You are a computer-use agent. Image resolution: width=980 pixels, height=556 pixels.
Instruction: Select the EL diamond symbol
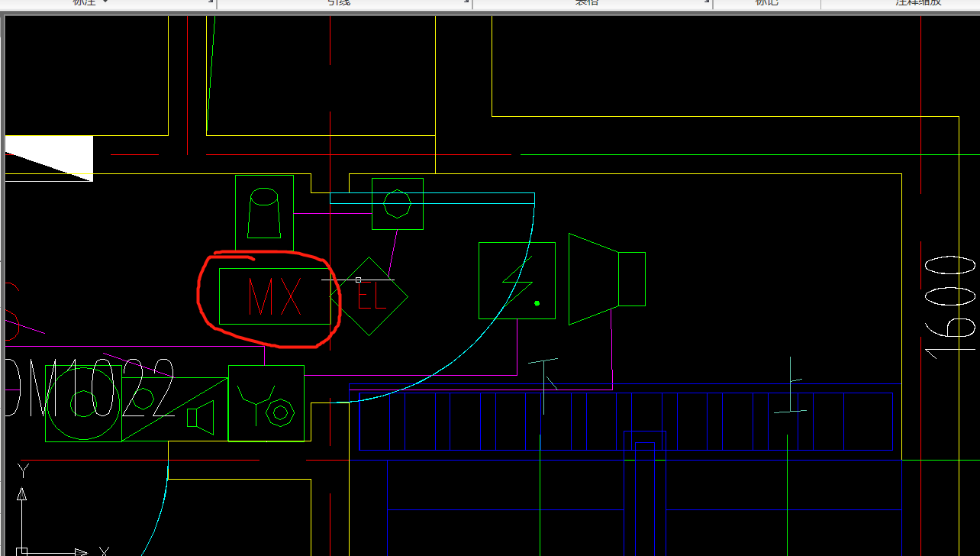(x=369, y=296)
